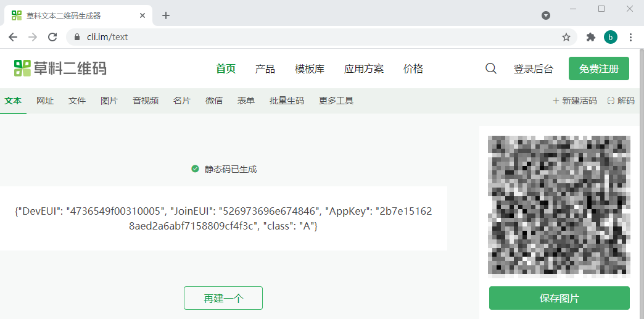Open the site search magnifier icon
This screenshot has height=319, width=644.
point(491,68)
